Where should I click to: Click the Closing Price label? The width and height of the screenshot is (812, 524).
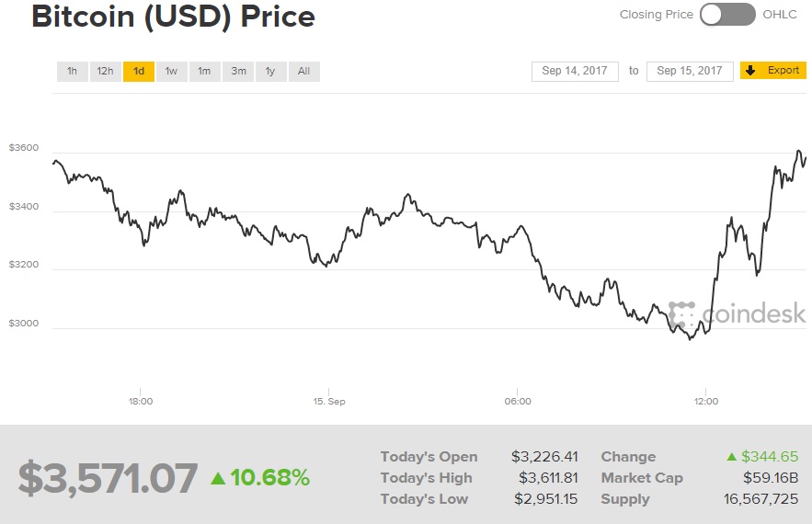656,15
